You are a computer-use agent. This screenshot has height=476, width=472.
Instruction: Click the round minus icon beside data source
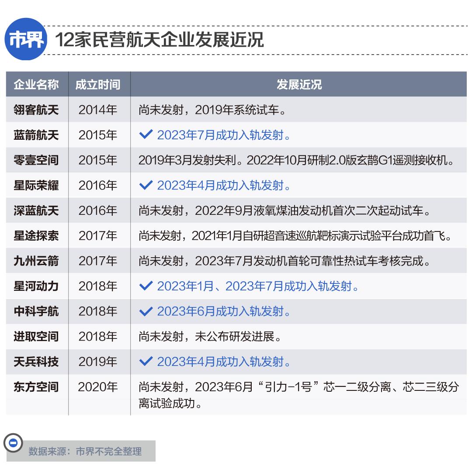coord(13,443)
